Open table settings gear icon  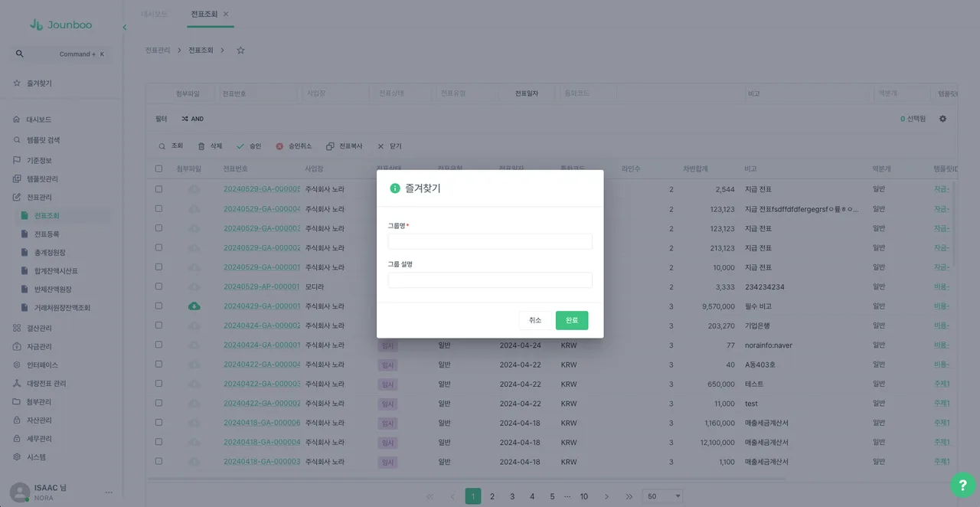click(942, 119)
